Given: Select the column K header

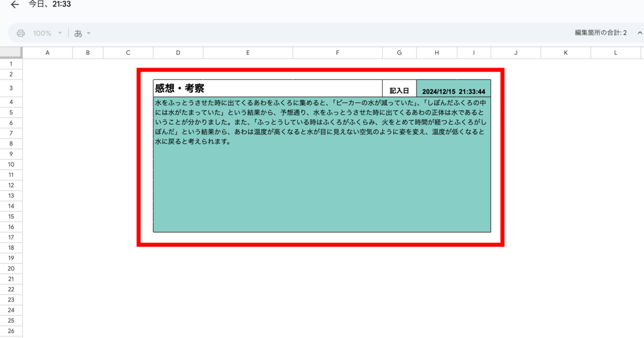Looking at the screenshot, I should 566,53.
